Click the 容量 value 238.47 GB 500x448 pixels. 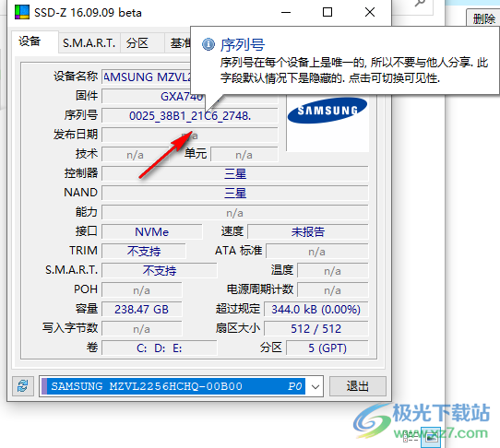141,310
